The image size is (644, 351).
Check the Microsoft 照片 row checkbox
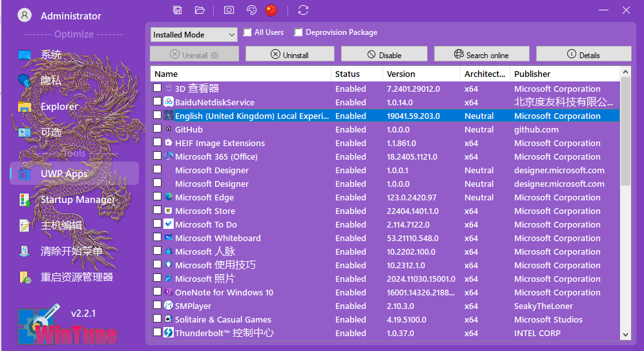click(x=158, y=277)
